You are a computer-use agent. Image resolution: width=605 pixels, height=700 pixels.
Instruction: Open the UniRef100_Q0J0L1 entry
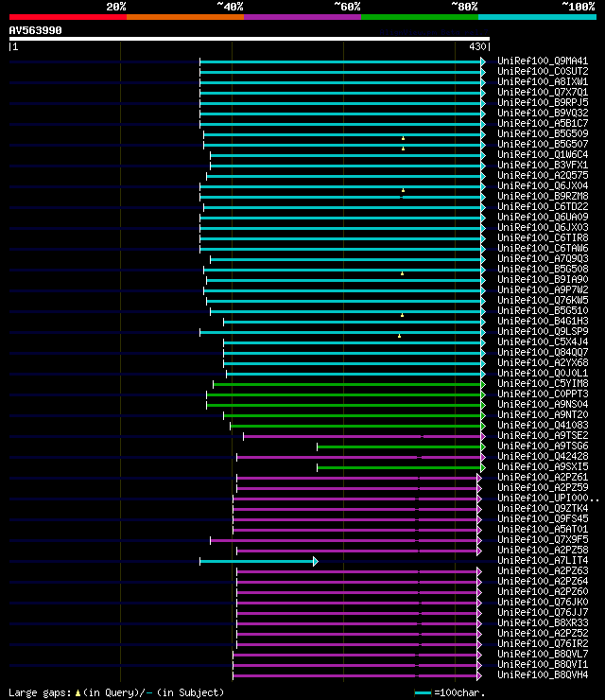543,373
